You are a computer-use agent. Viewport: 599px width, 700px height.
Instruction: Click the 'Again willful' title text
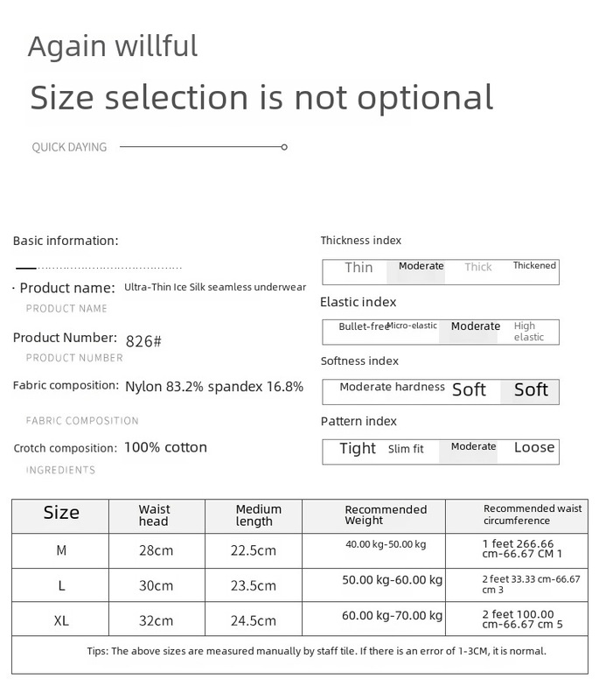pyautogui.click(x=113, y=45)
